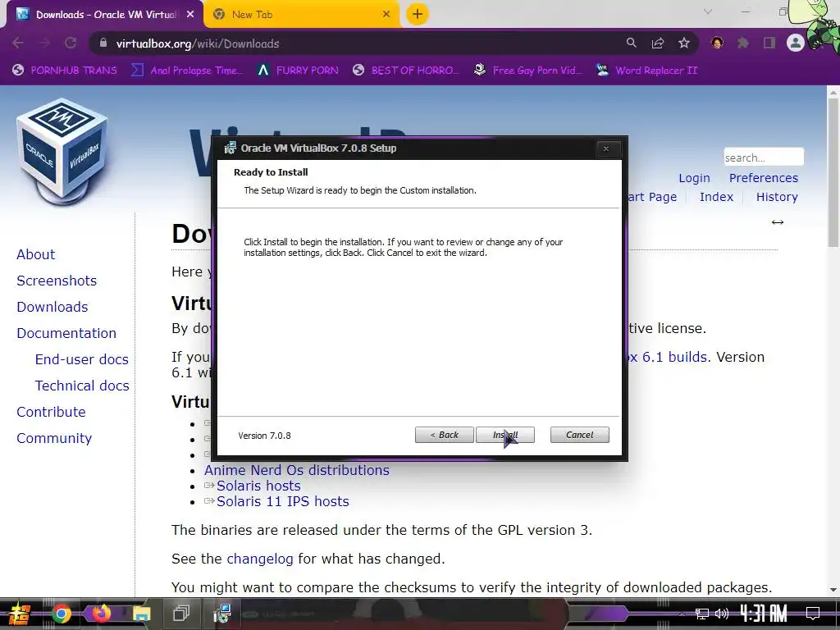Open File Explorer from the taskbar

141,614
